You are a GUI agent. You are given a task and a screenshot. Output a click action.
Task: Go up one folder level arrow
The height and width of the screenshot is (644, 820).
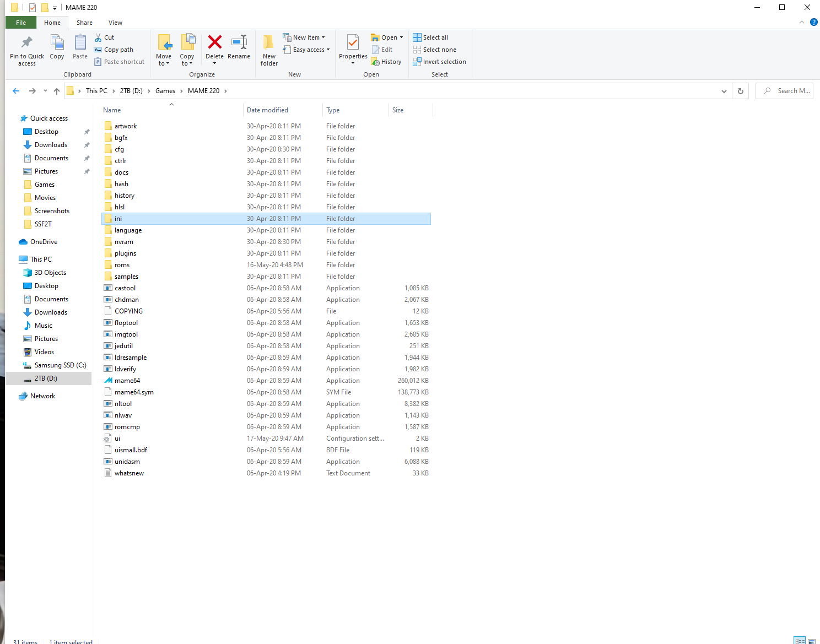point(57,91)
